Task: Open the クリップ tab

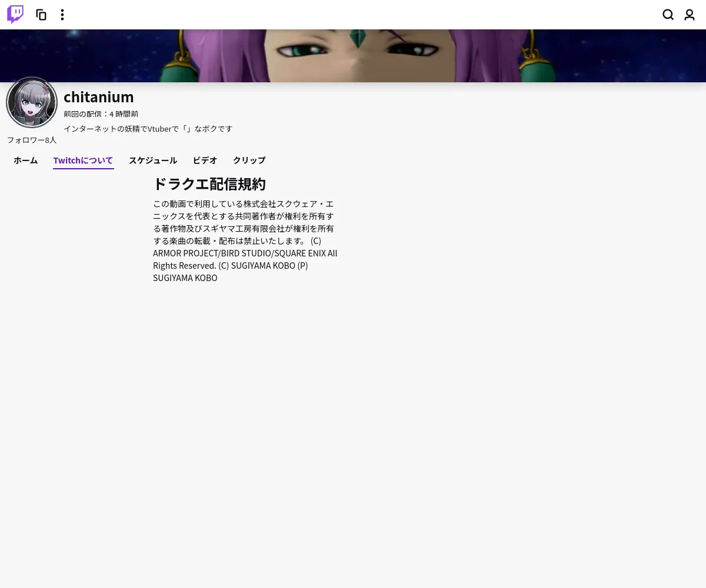Action: [249, 161]
